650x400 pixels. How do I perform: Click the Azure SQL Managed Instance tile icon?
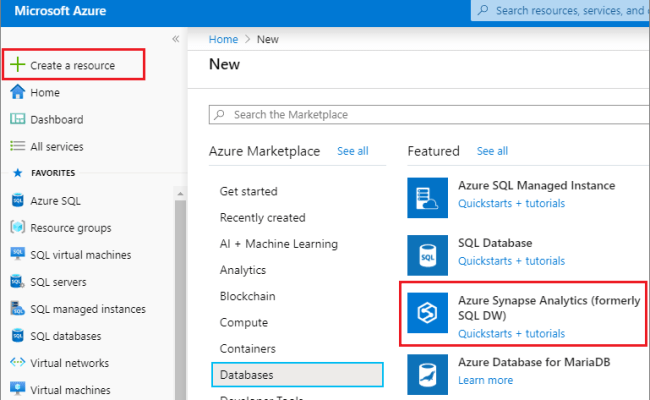[427, 198]
